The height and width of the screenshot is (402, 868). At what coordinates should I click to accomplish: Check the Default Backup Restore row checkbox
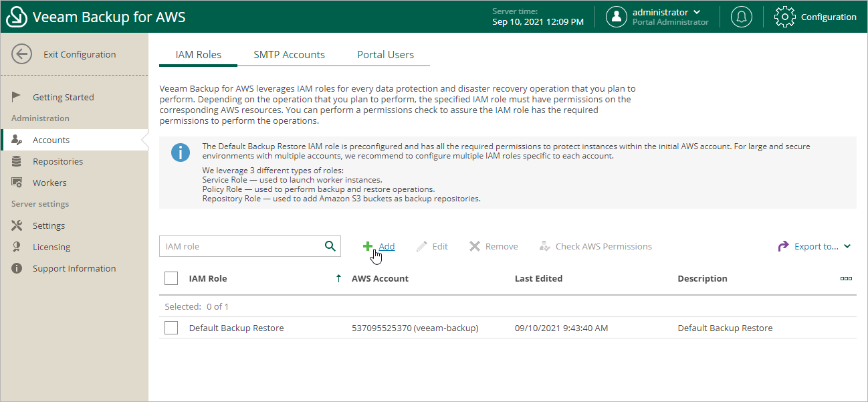(x=171, y=328)
